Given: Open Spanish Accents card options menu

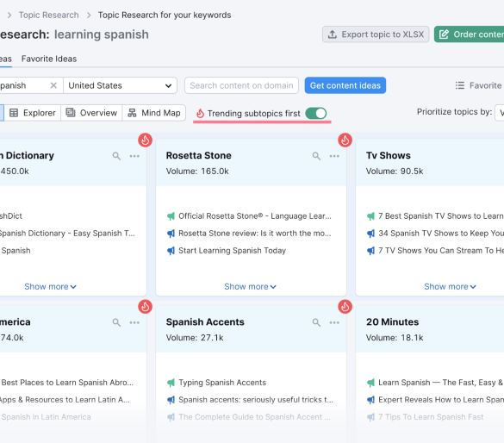Looking at the screenshot, I should click(x=334, y=322).
